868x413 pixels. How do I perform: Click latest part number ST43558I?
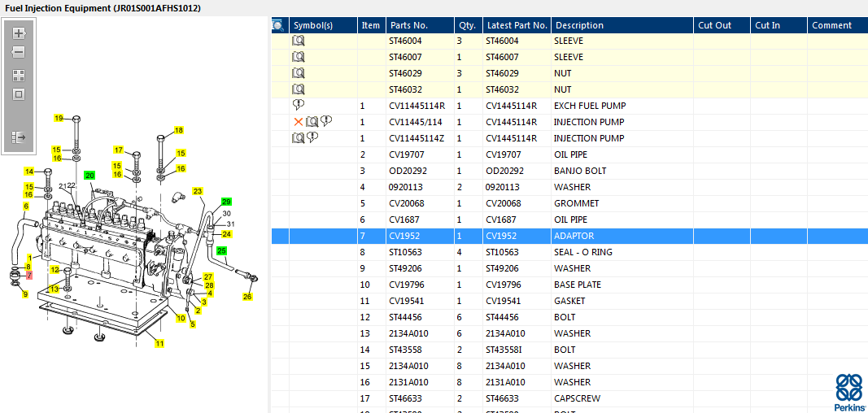point(503,350)
